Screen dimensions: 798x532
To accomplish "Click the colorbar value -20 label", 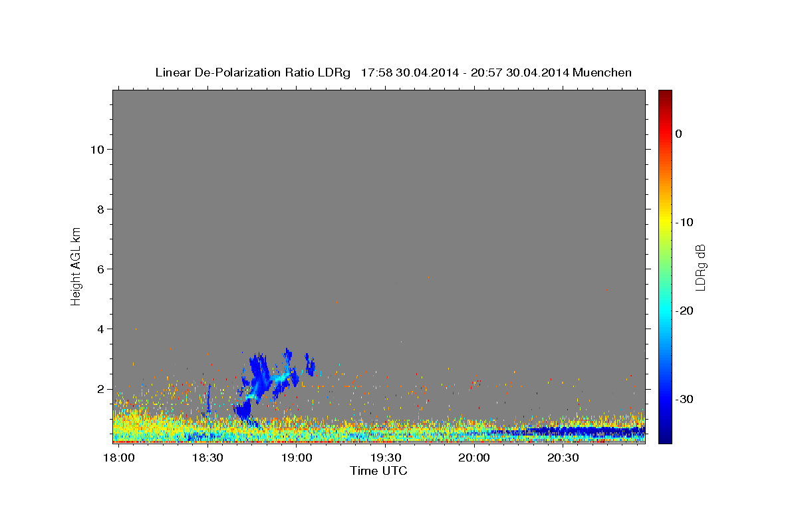I will (685, 311).
